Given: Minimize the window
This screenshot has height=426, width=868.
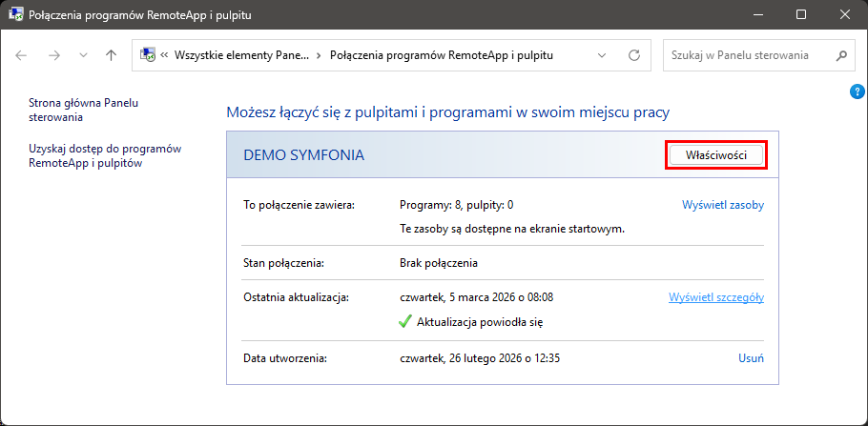Looking at the screenshot, I should coord(756,15).
